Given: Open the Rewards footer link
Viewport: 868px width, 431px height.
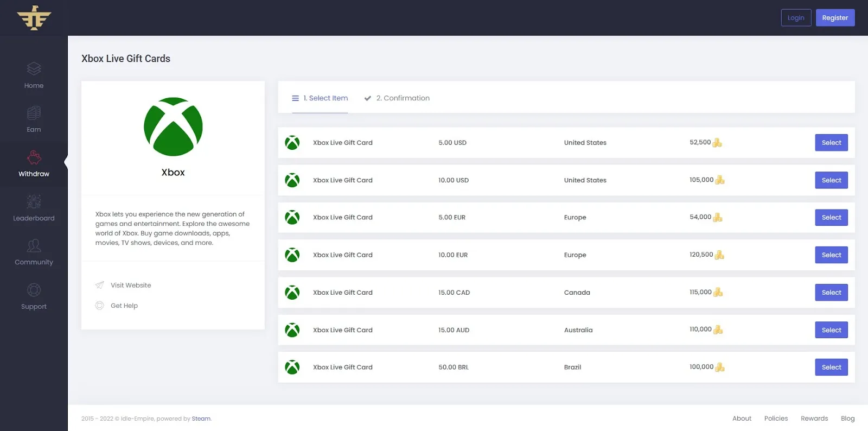Looking at the screenshot, I should (814, 419).
